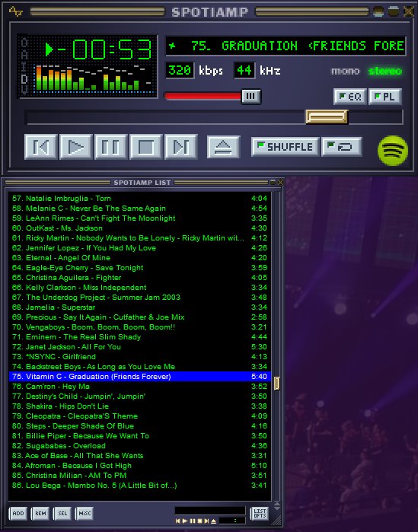Select Eagle-Eye Cherry - Save Tonight
The image size is (418, 532).
(x=140, y=268)
